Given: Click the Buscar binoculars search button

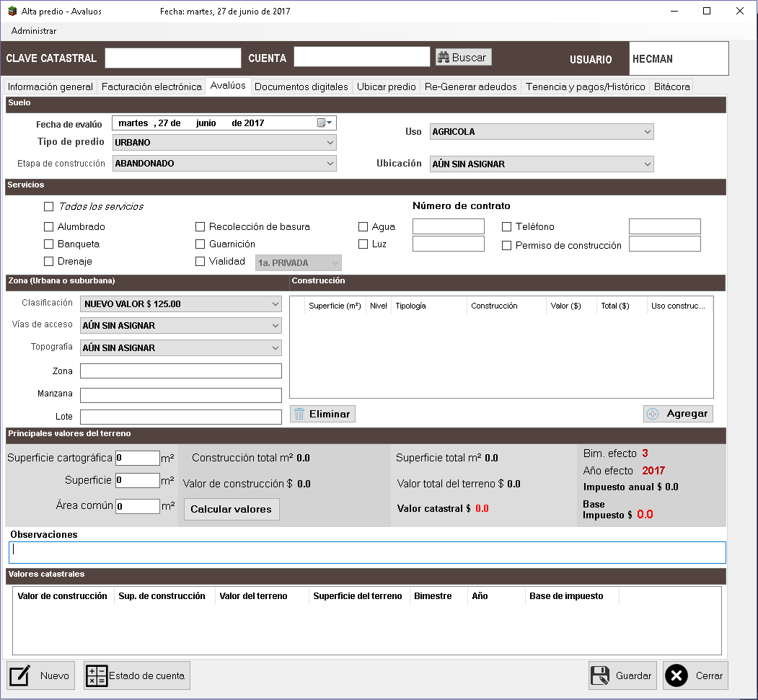Looking at the screenshot, I should click(462, 58).
